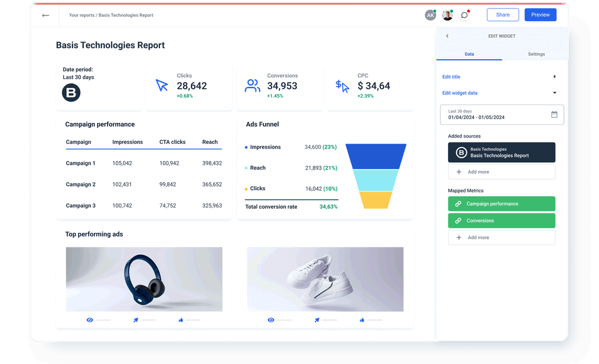Image resolution: width=599 pixels, height=364 pixels.
Task: Click the dollar cursor icon on the CPC card
Action: (x=342, y=85)
